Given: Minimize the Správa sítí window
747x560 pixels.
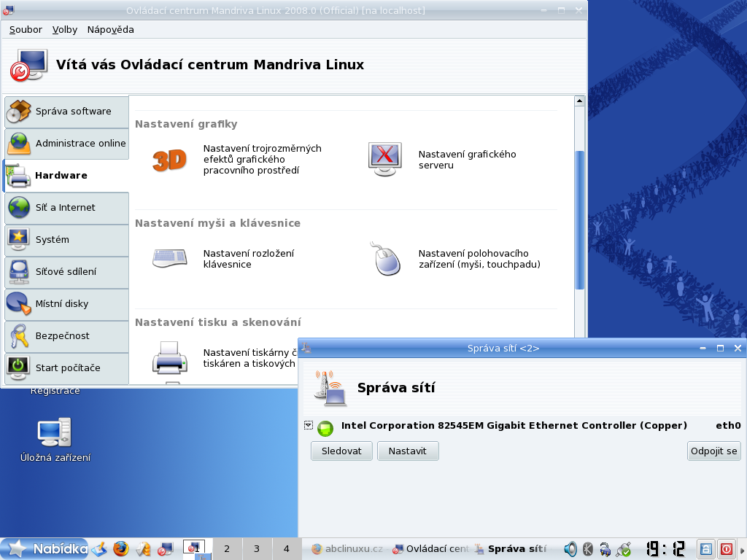Looking at the screenshot, I should pyautogui.click(x=703, y=348).
